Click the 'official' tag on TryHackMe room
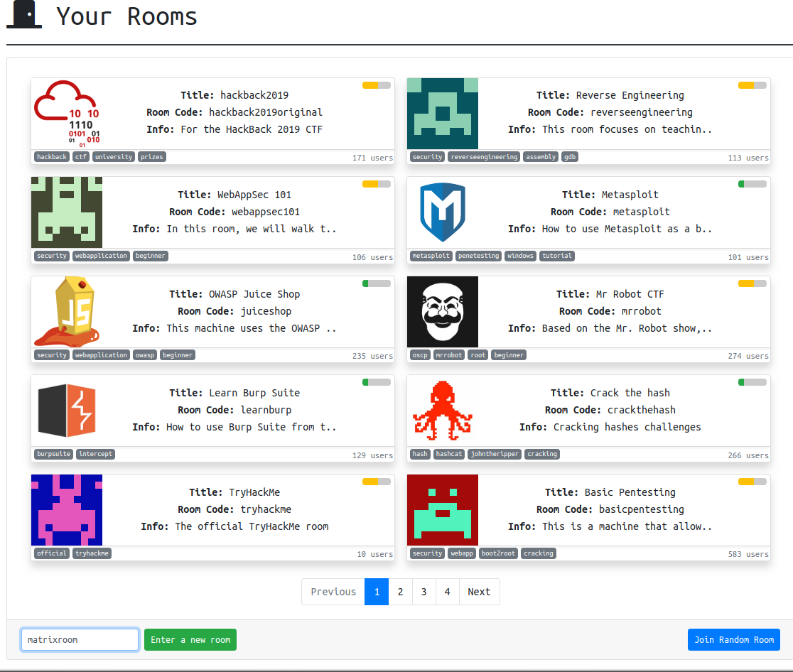793x672 pixels. coord(52,553)
